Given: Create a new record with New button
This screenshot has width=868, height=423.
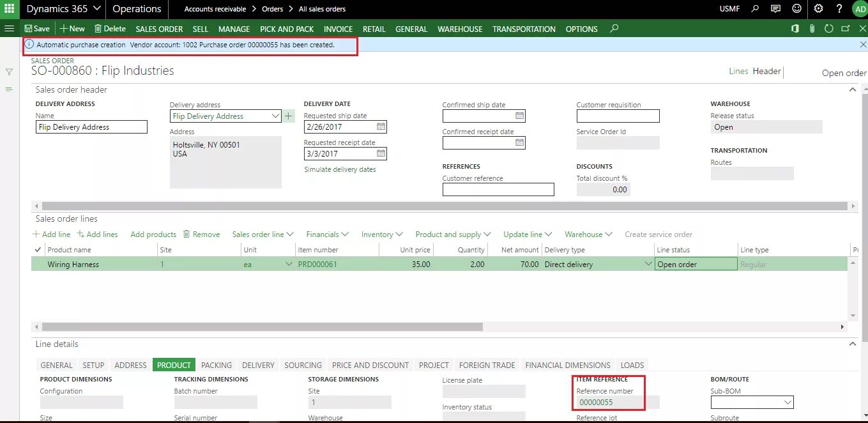Looking at the screenshot, I should click(72, 29).
